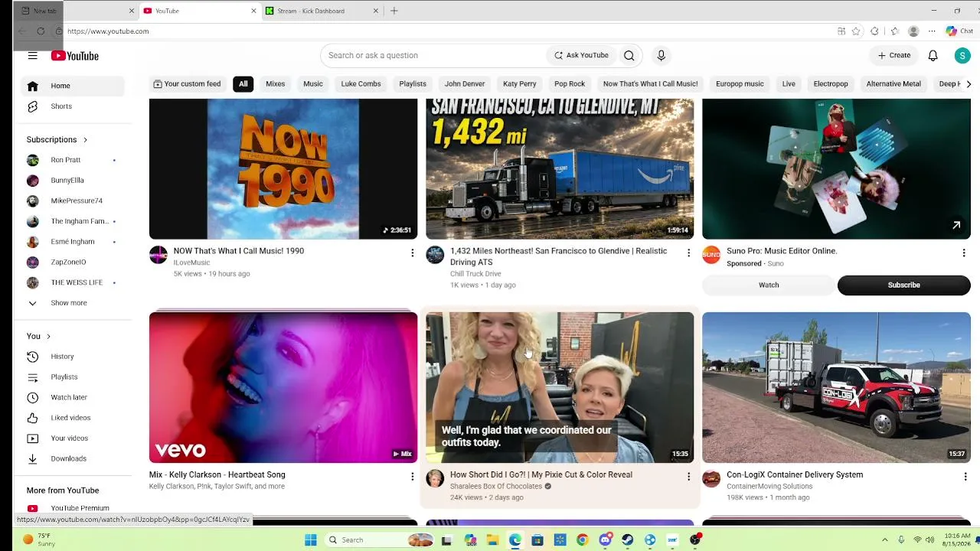This screenshot has height=551, width=980.
Task: Open the Kelly Clarkson Heartbeat Song mix thumbnail
Action: pos(283,387)
